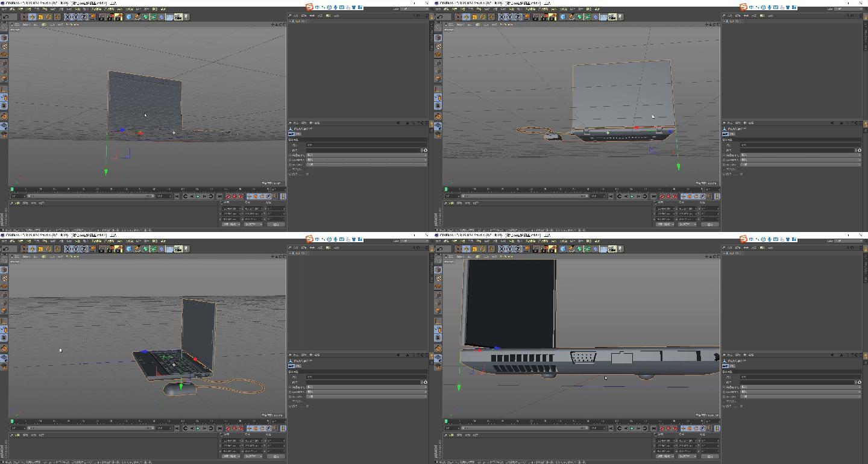Click the Sogou input method S logo, top-left
The image size is (868, 464).
309,7
